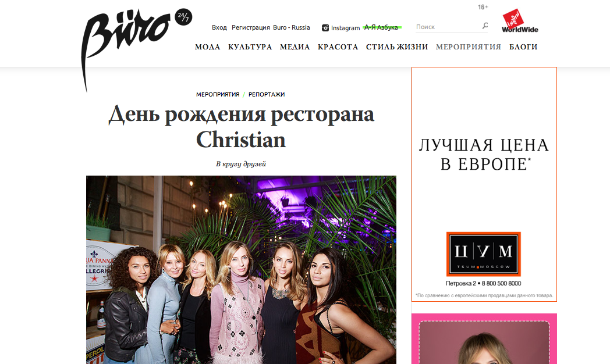Click the РЕПОРТАЖИ breadcrumb link
The width and height of the screenshot is (610, 364).
[x=267, y=94]
